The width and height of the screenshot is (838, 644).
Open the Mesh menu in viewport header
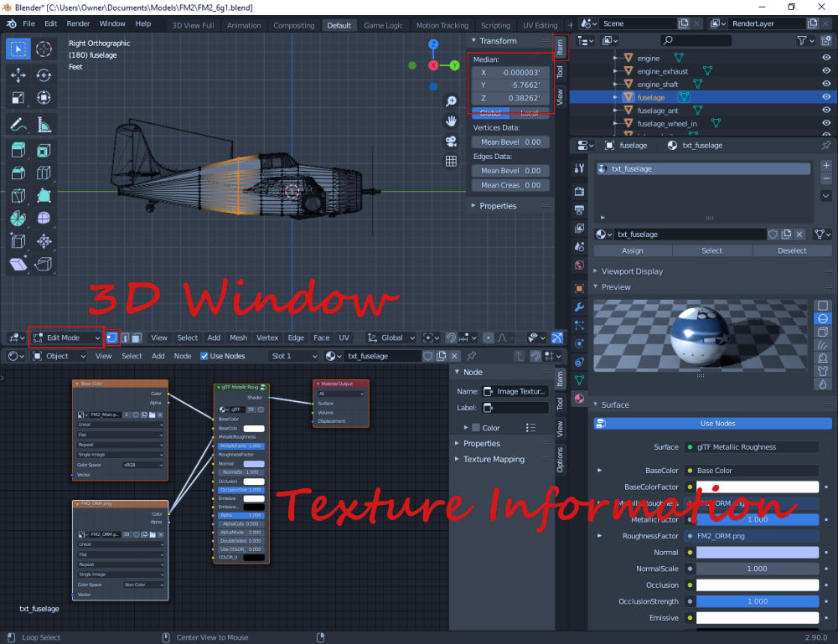tap(238, 338)
